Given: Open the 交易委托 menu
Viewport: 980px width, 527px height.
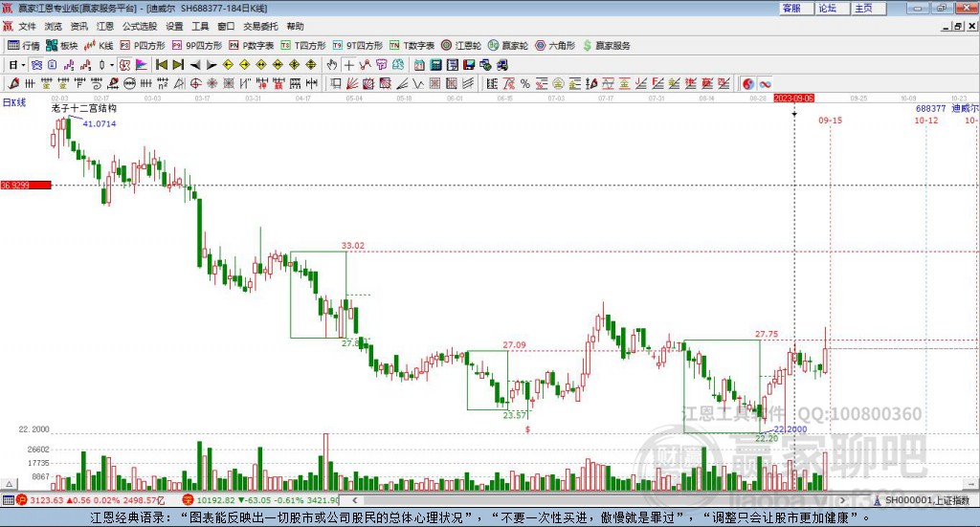Looking at the screenshot, I should point(260,26).
